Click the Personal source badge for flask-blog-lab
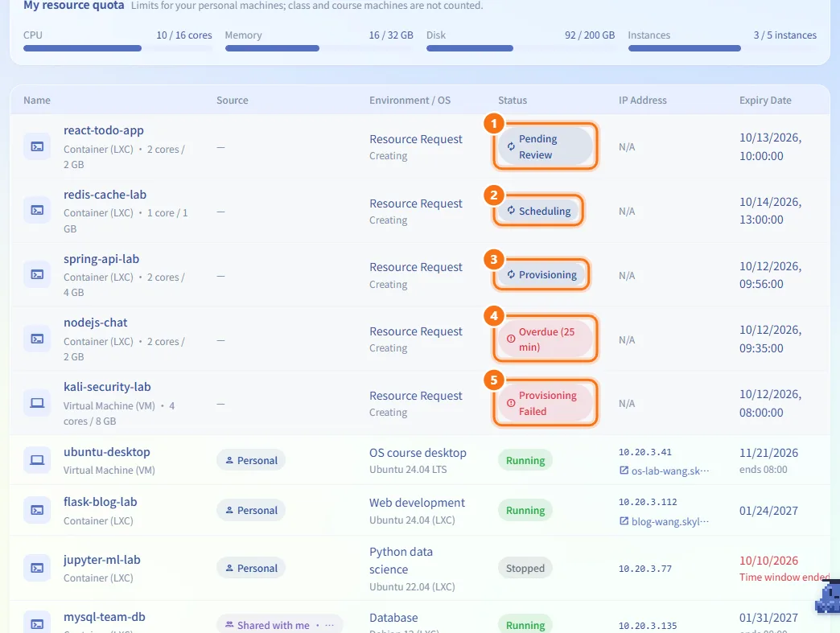Image resolution: width=840 pixels, height=633 pixels. [x=251, y=510]
